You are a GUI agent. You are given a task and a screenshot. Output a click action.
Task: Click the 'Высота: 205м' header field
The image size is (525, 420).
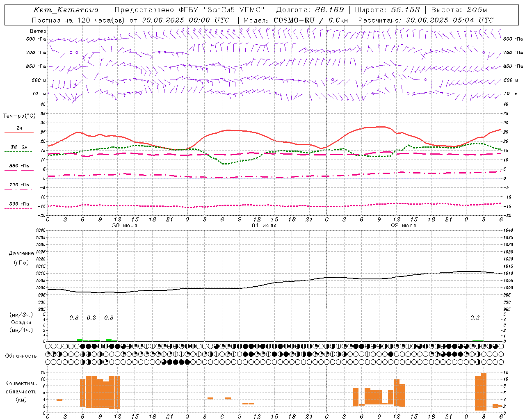point(459,10)
